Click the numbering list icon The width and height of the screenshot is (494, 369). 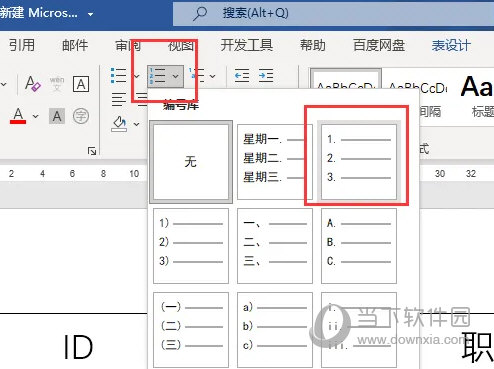158,76
